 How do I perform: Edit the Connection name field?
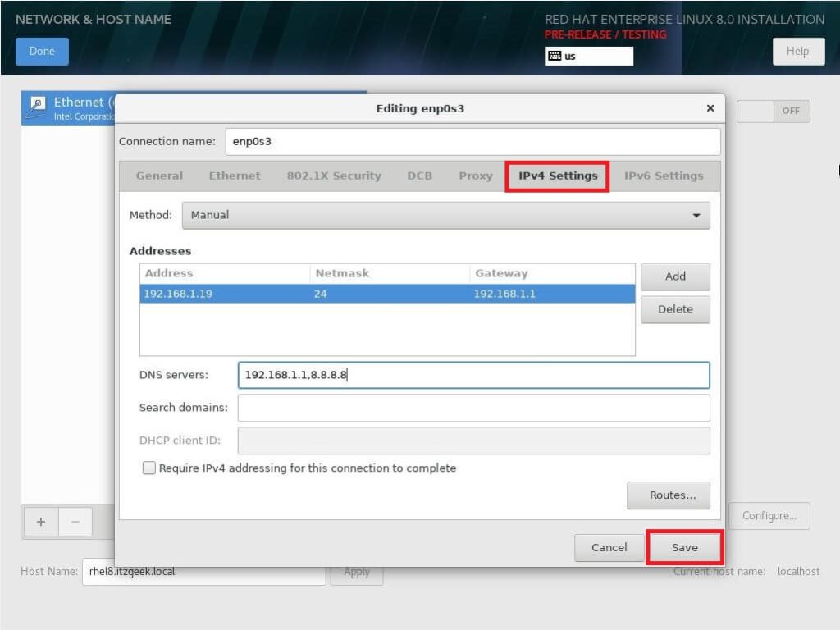click(472, 141)
